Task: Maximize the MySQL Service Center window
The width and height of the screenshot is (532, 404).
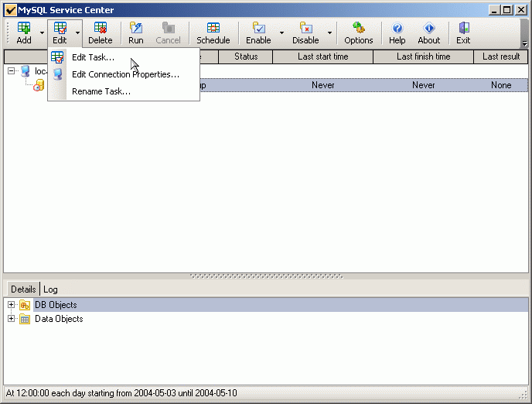Action: click(x=507, y=10)
